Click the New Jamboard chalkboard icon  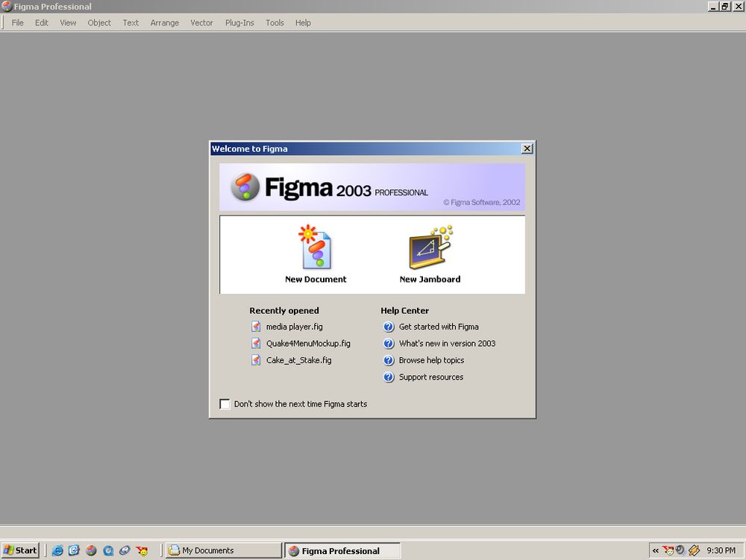click(430, 248)
